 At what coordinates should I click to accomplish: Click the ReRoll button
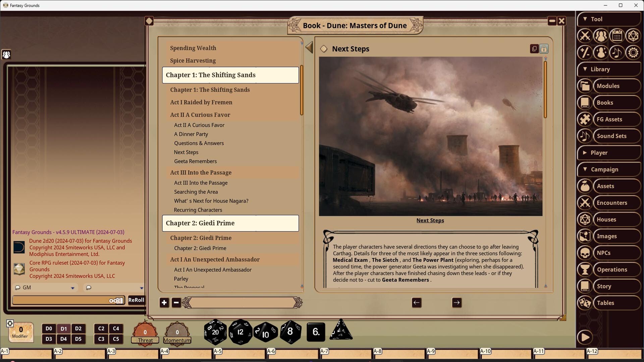136,300
